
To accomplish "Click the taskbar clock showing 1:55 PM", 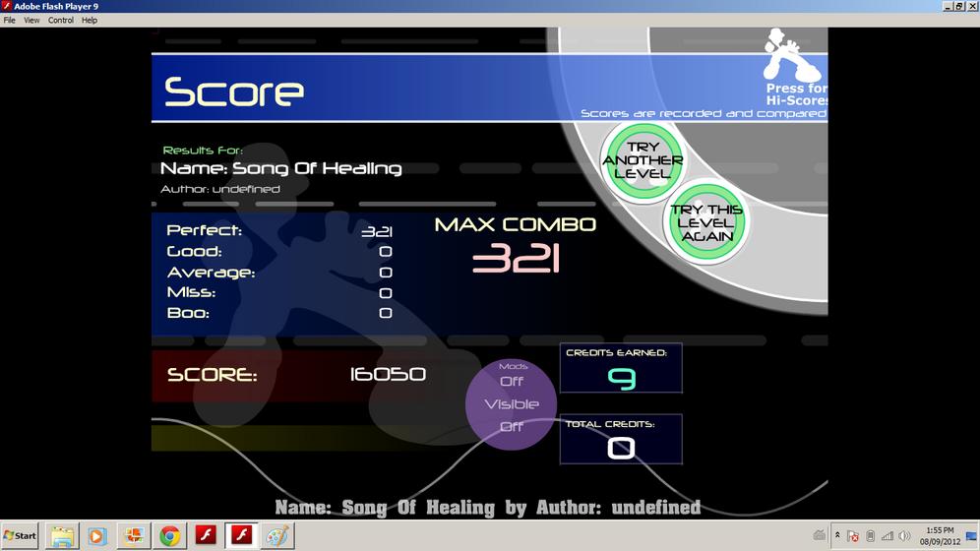I will [x=940, y=536].
